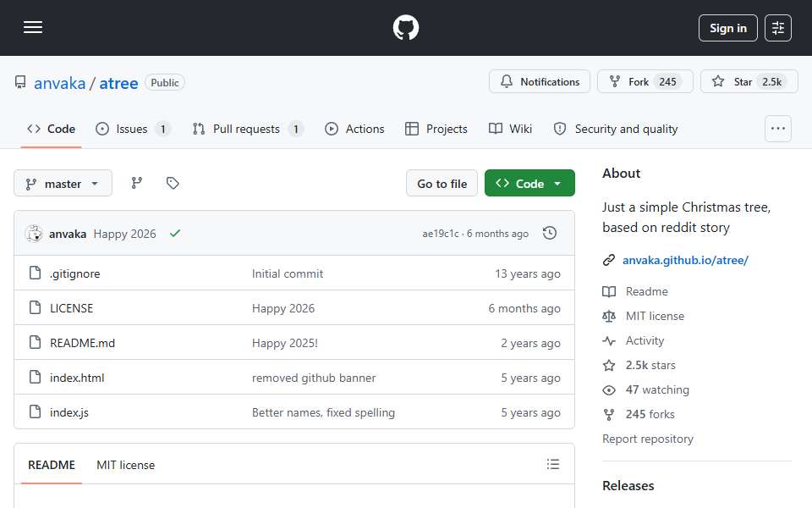Click the Initial commit message
The image size is (812, 508).
point(288,273)
